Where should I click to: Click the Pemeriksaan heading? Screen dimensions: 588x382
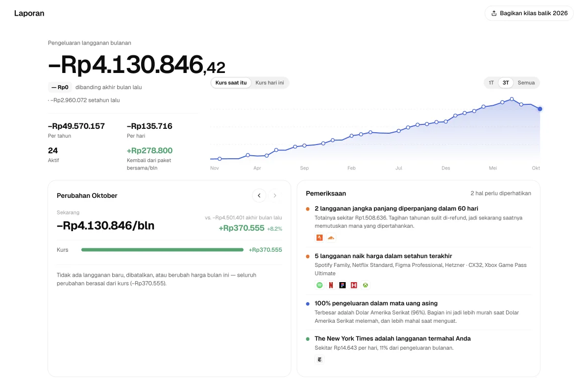[326, 193]
